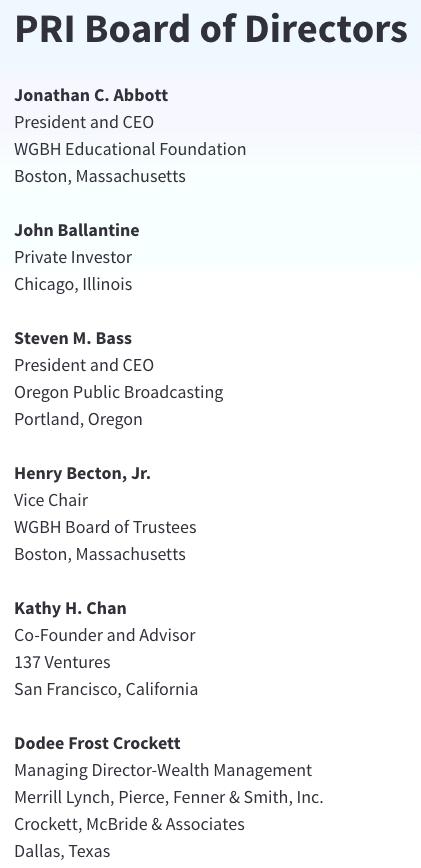421x868 pixels.
Task: Click the 137 Ventures line
Action: [63, 662]
